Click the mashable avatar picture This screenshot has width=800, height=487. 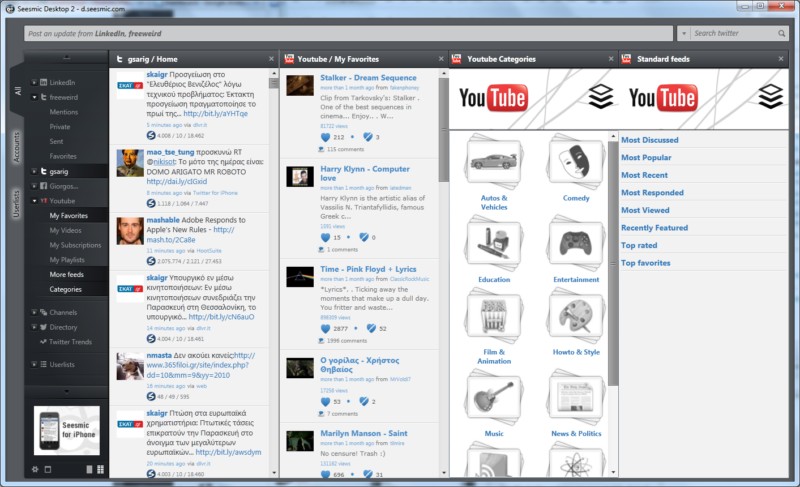(x=130, y=230)
